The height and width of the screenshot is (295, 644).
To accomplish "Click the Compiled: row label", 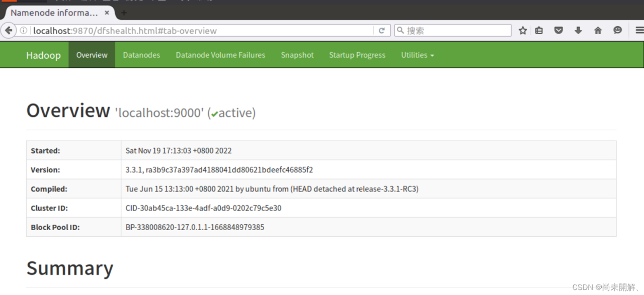I will (x=49, y=189).
